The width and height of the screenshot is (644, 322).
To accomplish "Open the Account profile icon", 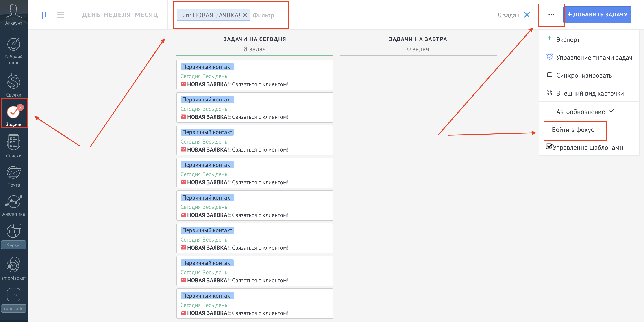I will click(x=13, y=15).
